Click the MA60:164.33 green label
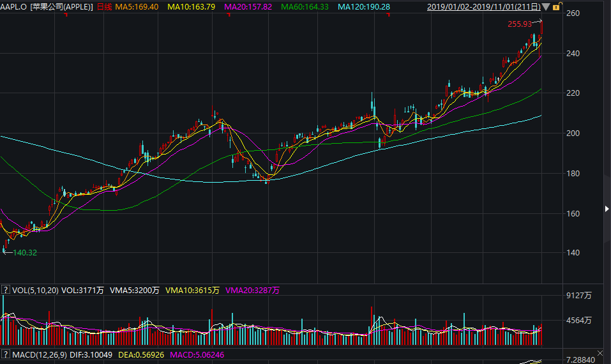The image size is (611, 364). click(x=305, y=7)
